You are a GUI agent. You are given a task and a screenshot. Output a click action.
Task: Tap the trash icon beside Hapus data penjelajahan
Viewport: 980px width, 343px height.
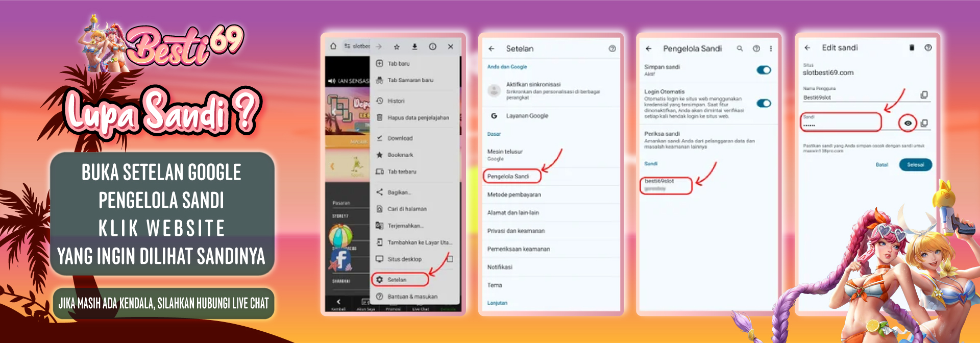[379, 117]
